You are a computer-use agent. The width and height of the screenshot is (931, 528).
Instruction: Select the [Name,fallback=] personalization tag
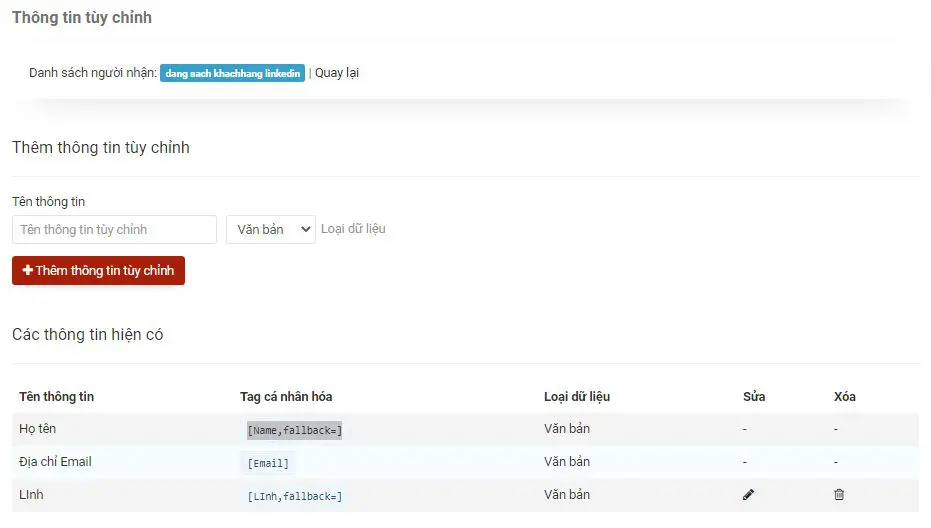[x=294, y=431]
